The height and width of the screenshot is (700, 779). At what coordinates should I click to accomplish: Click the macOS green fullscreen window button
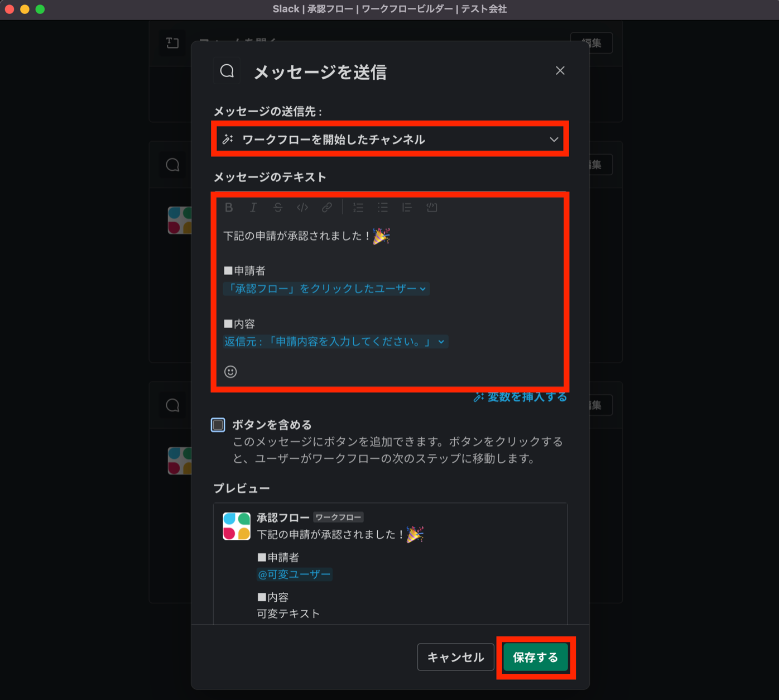40,9
